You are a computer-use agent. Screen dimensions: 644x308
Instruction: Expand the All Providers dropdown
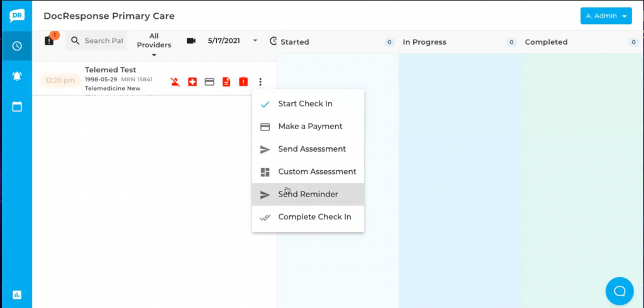click(x=154, y=45)
